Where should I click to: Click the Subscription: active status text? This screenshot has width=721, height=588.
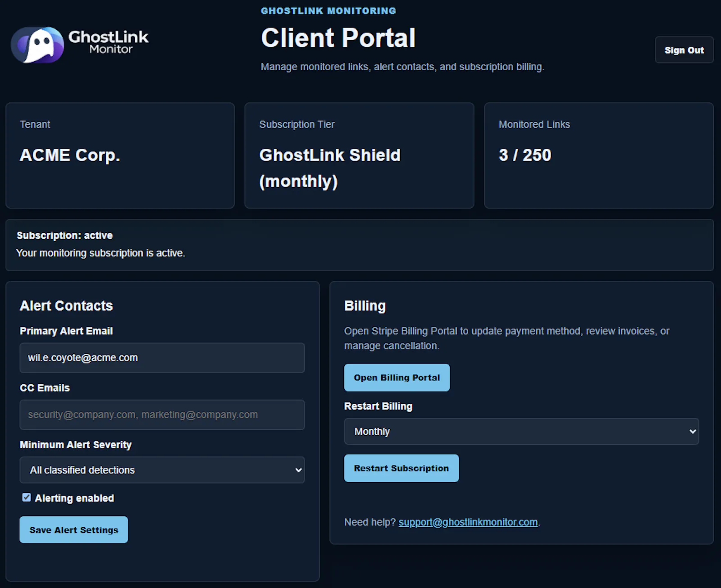(64, 236)
